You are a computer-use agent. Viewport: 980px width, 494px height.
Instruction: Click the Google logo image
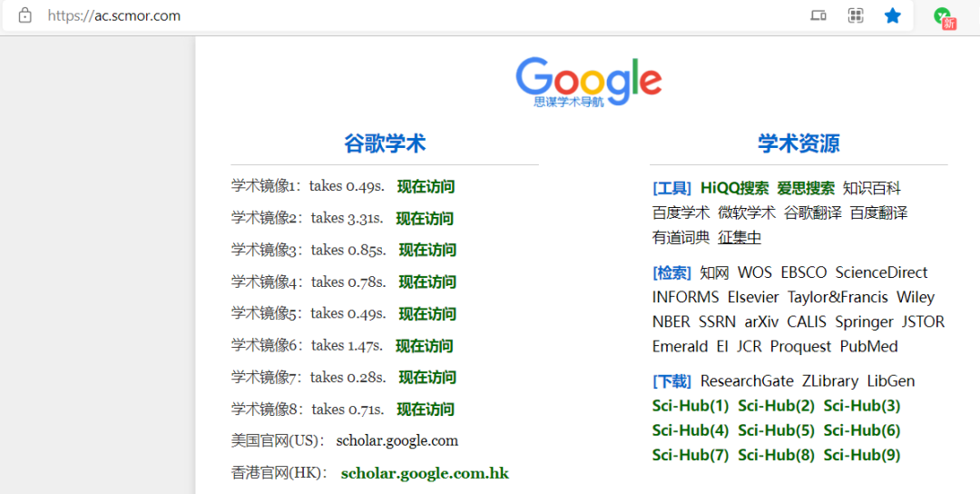pyautogui.click(x=589, y=83)
